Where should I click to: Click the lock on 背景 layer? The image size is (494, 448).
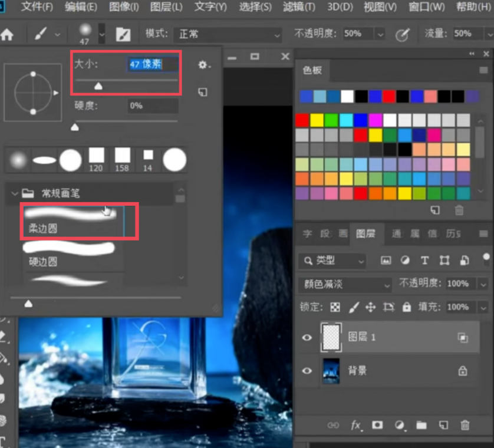pos(463,371)
